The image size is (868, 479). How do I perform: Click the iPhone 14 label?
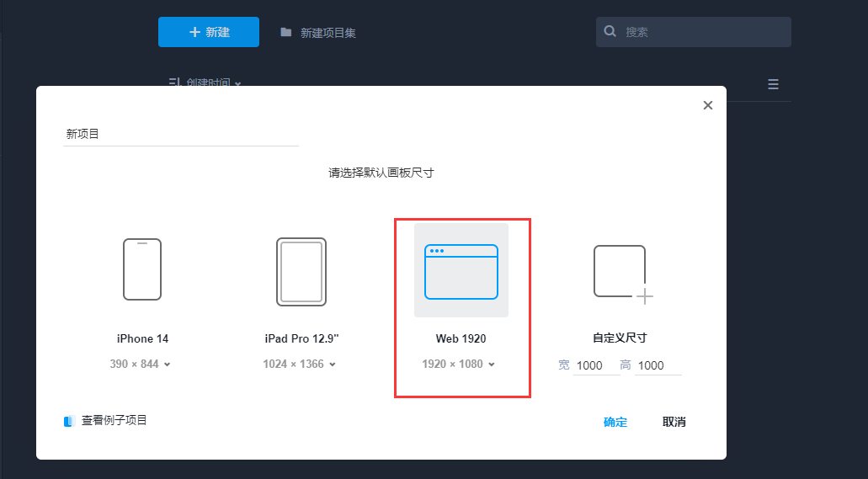143,338
